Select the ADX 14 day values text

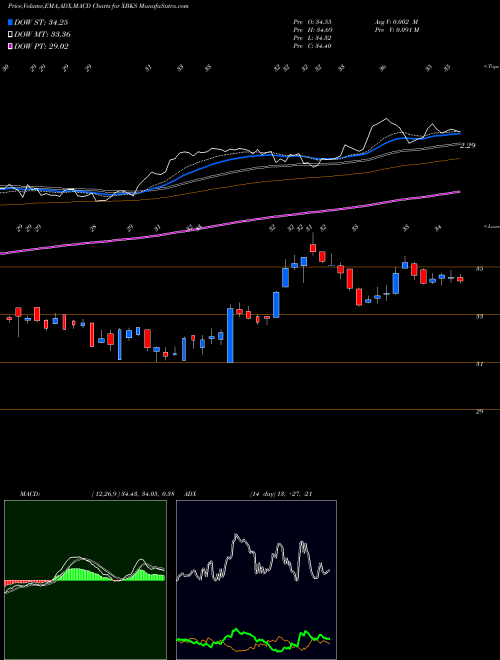(281, 494)
